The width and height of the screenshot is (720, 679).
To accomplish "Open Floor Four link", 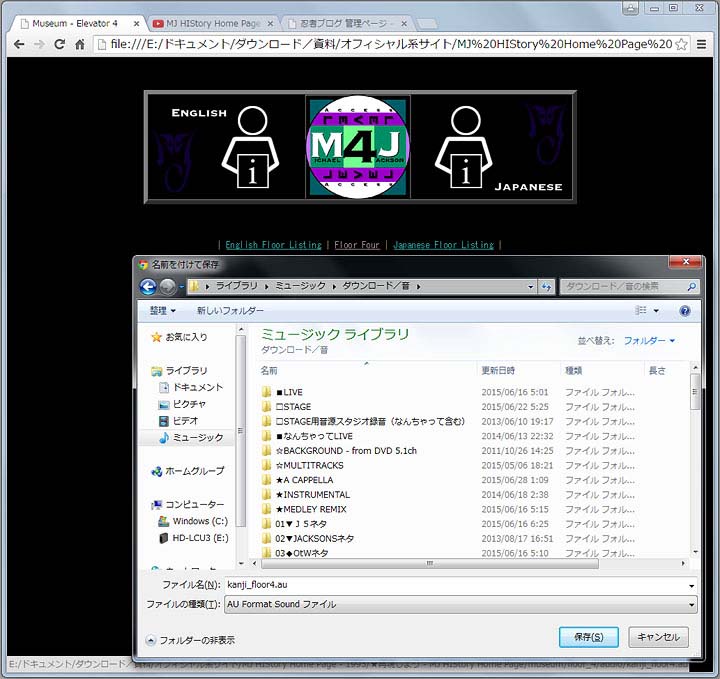I will (357, 245).
